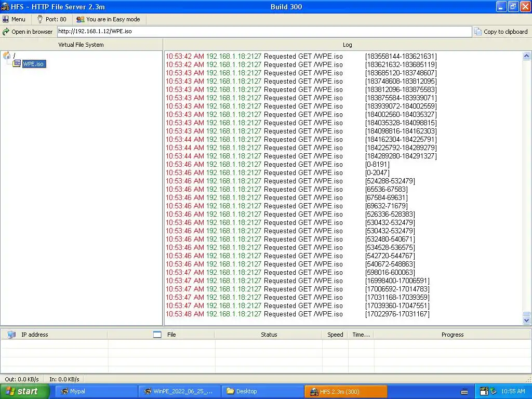Viewport: 532px width, 399px height.
Task: Click Out: 0.0 KB/s status entry
Action: pos(22,379)
